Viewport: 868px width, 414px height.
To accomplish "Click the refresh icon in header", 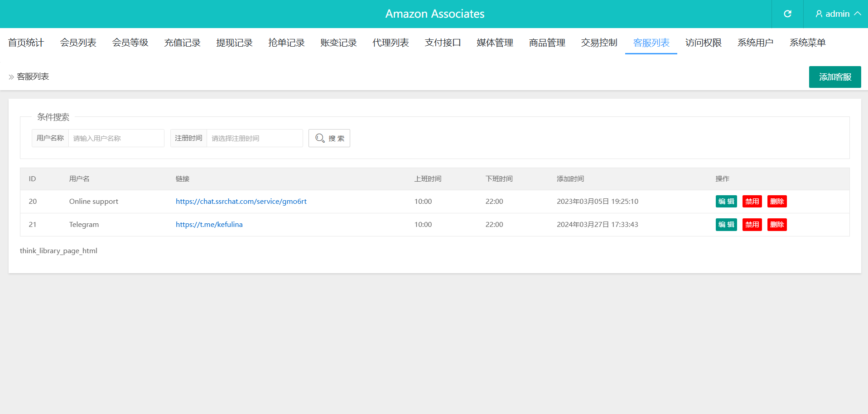I will point(787,14).
